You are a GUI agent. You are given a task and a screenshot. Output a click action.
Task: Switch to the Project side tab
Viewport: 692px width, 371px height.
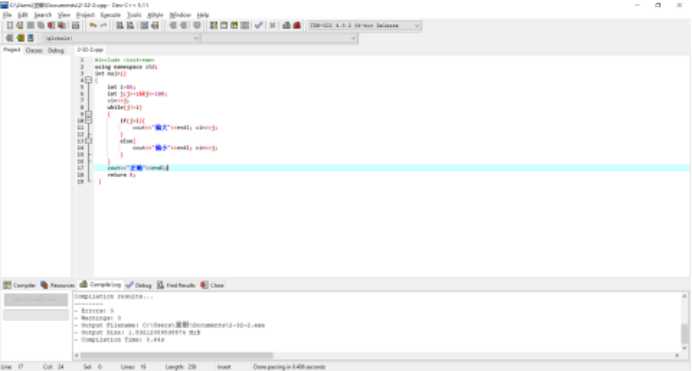pos(11,50)
